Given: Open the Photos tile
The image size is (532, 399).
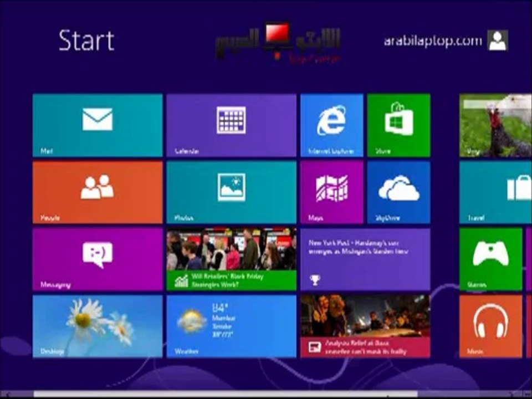Looking at the screenshot, I should [231, 192].
